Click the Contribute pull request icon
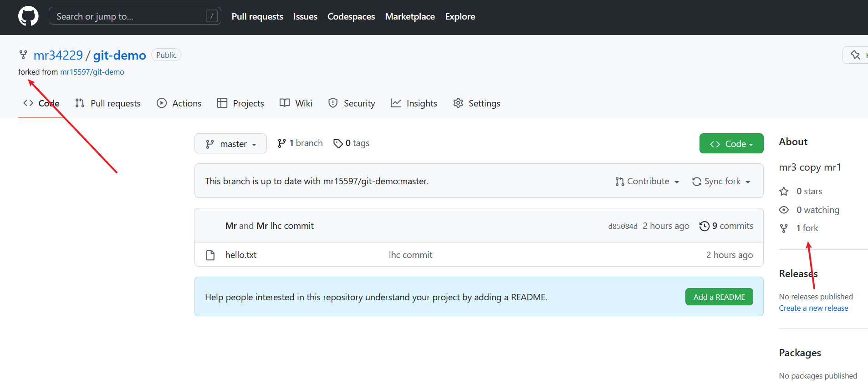The width and height of the screenshot is (868, 384). pyautogui.click(x=619, y=182)
